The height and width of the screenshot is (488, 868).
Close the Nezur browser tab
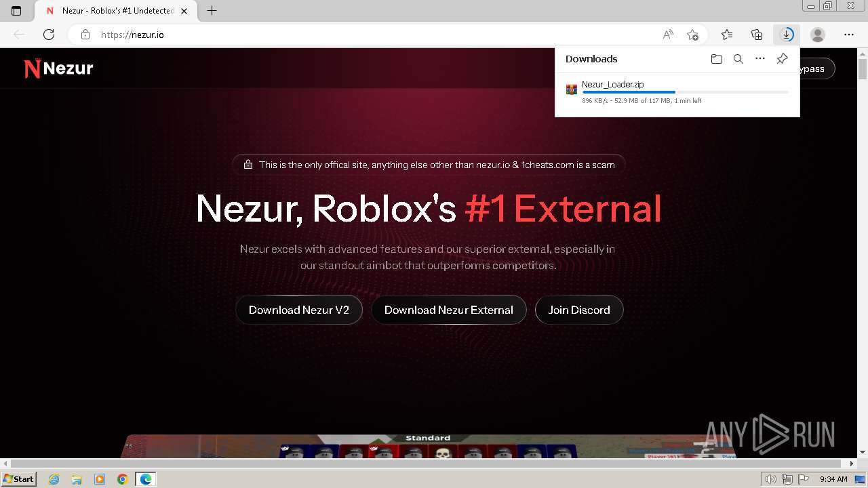pos(184,11)
